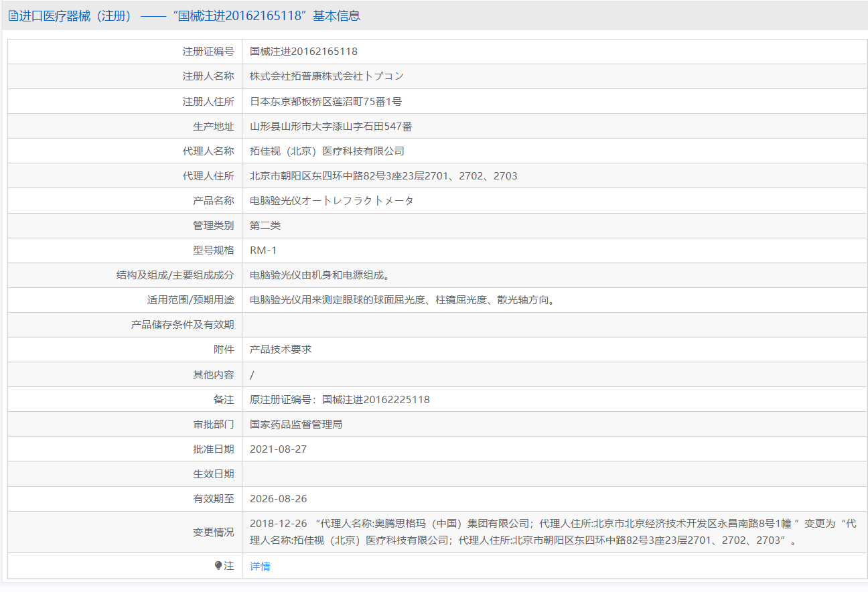This screenshot has height=592, width=868.
Task: Click the 产品技术要求 attachment text
Action: pyautogui.click(x=281, y=350)
